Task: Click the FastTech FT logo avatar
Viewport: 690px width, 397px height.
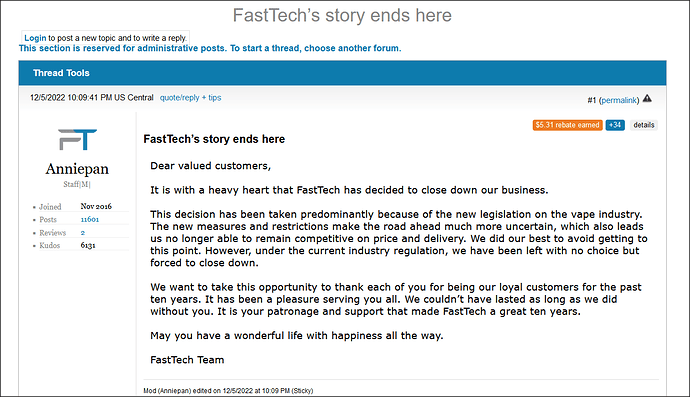Action: (x=77, y=140)
